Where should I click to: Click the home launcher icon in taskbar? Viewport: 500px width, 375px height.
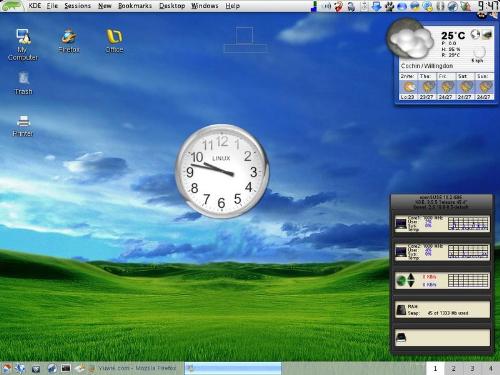(7, 368)
